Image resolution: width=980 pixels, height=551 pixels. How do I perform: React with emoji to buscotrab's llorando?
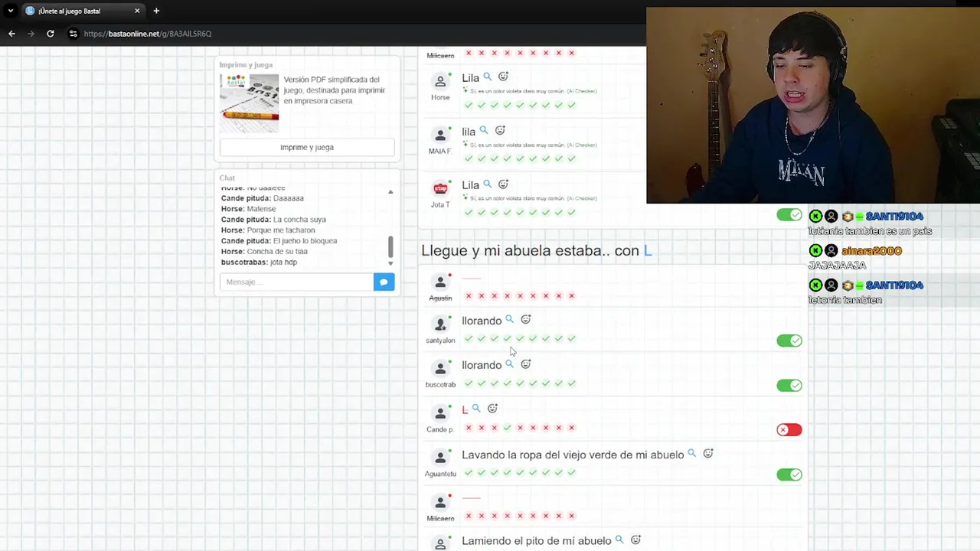525,364
